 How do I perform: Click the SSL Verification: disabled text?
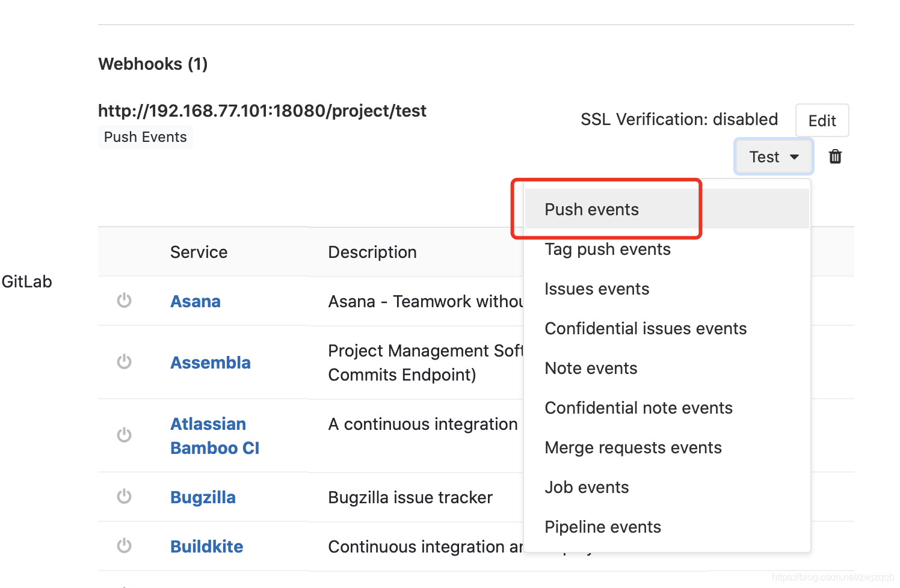pyautogui.click(x=679, y=119)
